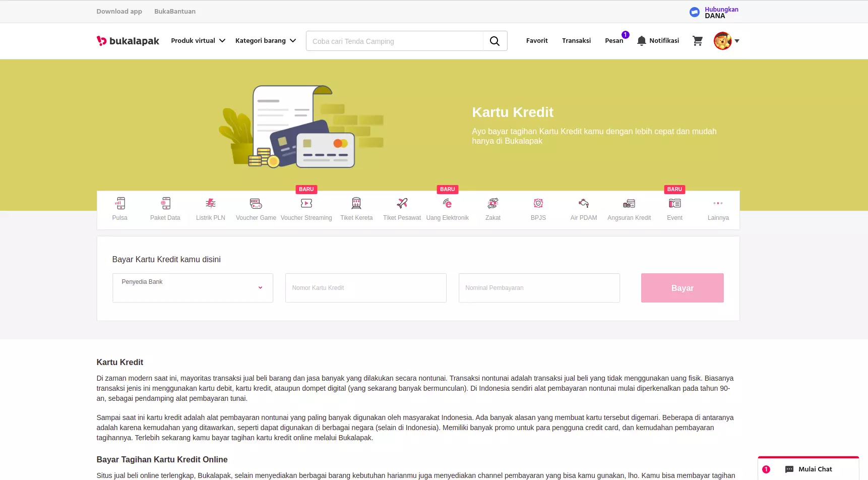
Task: Click the Coba cari search box
Action: [395, 41]
